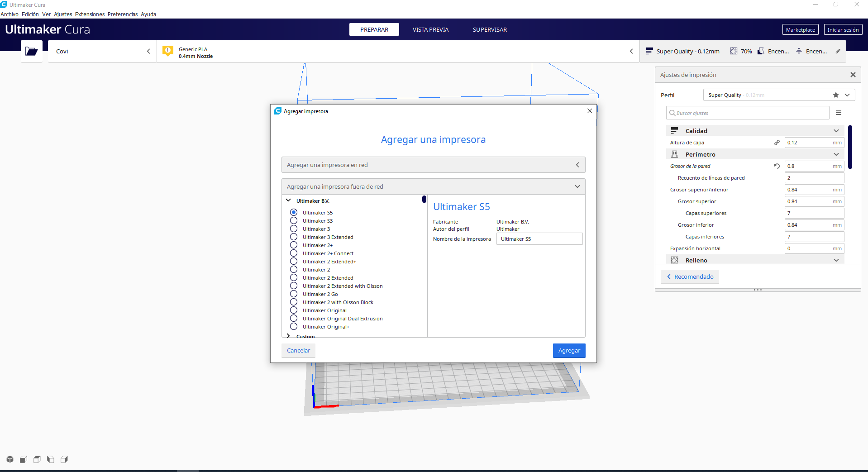This screenshot has height=472, width=868.
Task: Collapse Agregar una impresora fuera de red
Action: [433, 186]
